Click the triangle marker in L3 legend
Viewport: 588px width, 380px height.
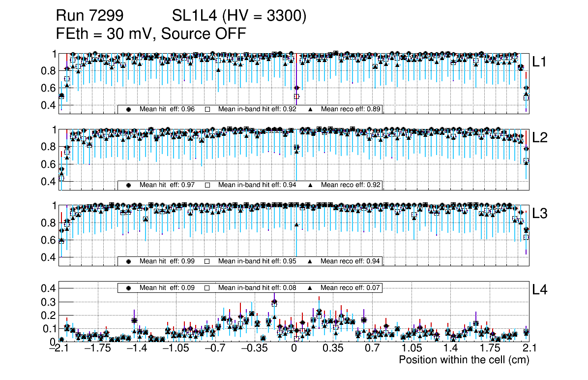[x=311, y=261]
